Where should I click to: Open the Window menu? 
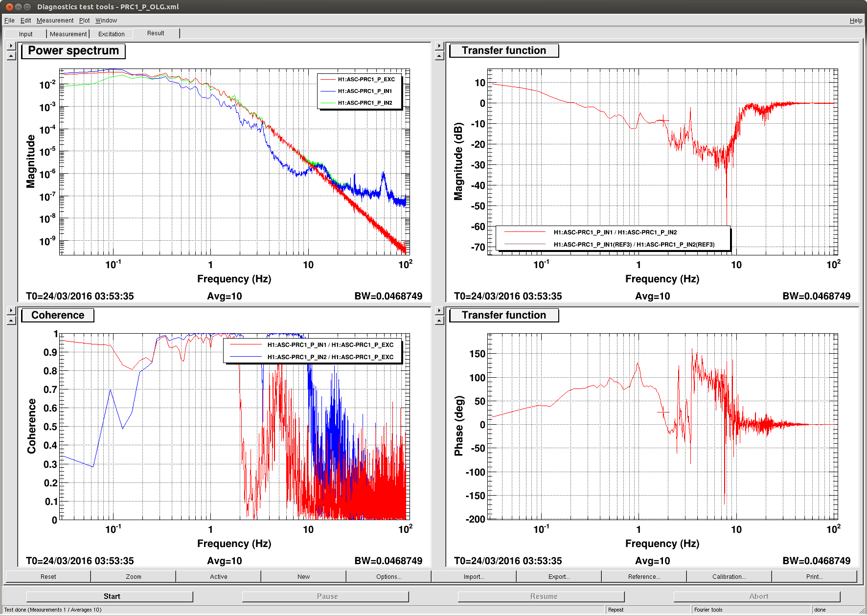coord(106,20)
